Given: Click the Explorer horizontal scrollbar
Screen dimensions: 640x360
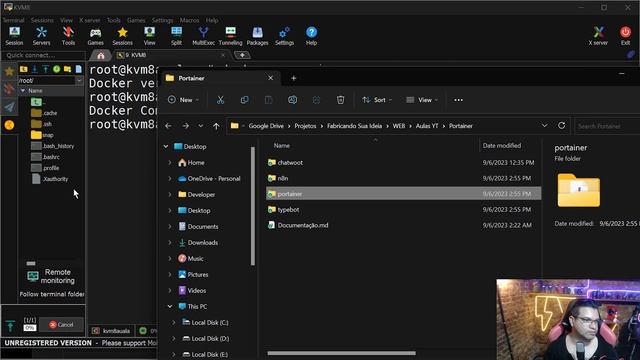Looking at the screenshot, I should 342,353.
